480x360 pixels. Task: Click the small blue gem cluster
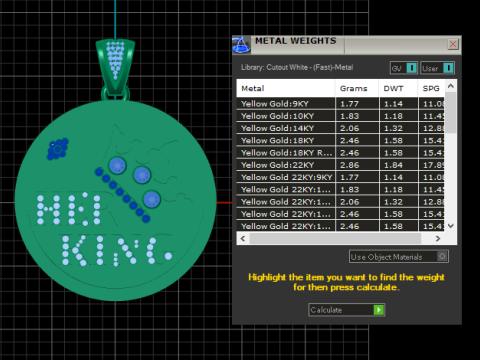[58, 149]
